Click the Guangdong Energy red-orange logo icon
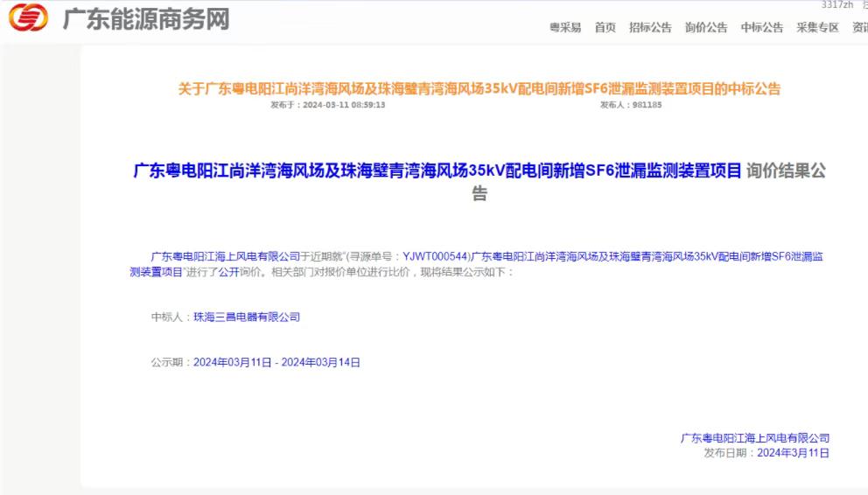868x495 pixels. [28, 17]
